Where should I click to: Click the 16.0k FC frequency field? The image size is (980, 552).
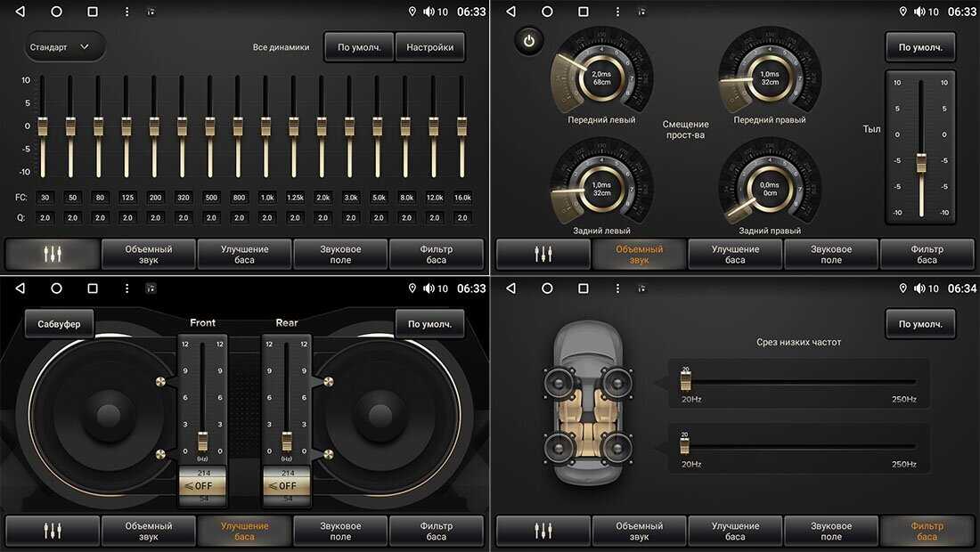(462, 198)
